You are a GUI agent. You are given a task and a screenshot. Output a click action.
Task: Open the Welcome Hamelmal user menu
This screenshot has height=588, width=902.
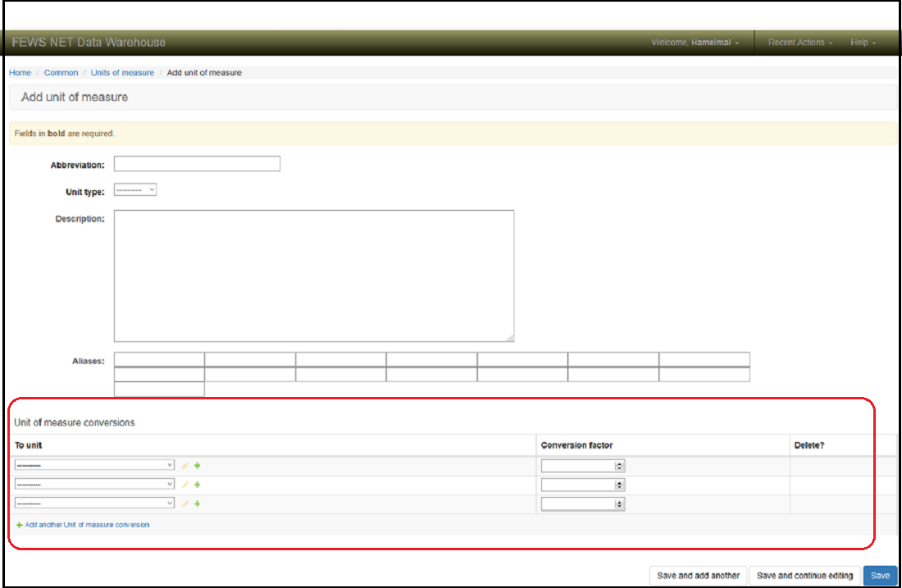point(695,43)
